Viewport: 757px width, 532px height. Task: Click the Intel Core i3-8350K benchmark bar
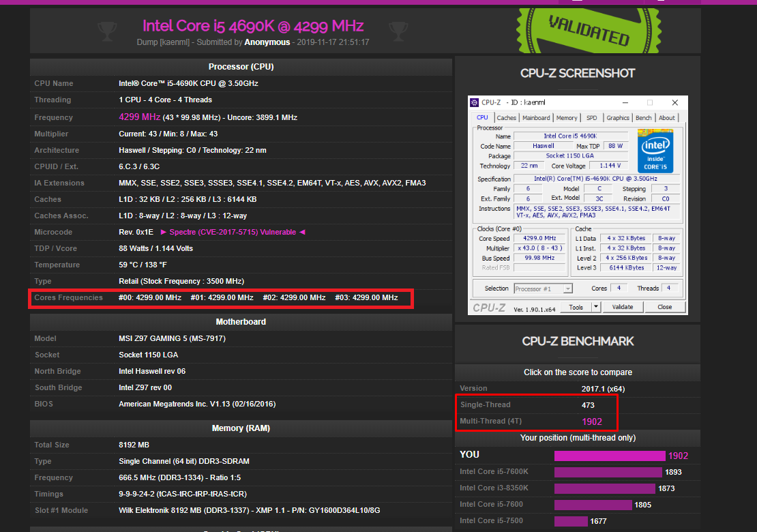(605, 488)
